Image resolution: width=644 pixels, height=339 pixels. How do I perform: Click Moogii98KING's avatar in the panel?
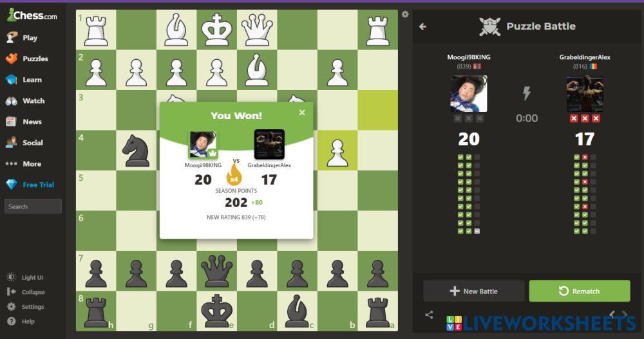[469, 94]
